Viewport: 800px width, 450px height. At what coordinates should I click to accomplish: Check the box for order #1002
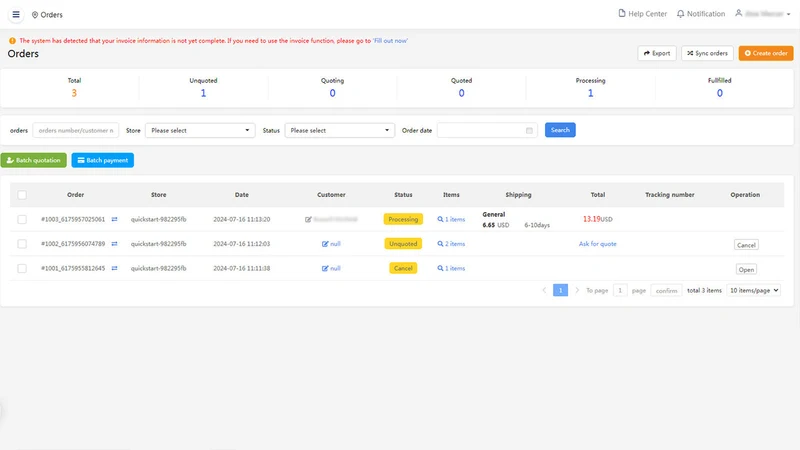coord(22,244)
